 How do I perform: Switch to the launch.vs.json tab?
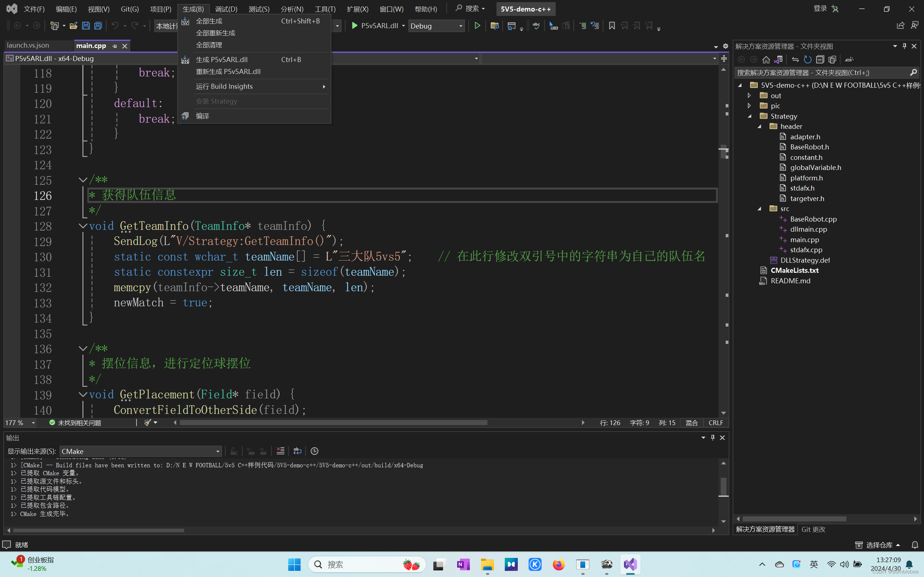pos(28,45)
